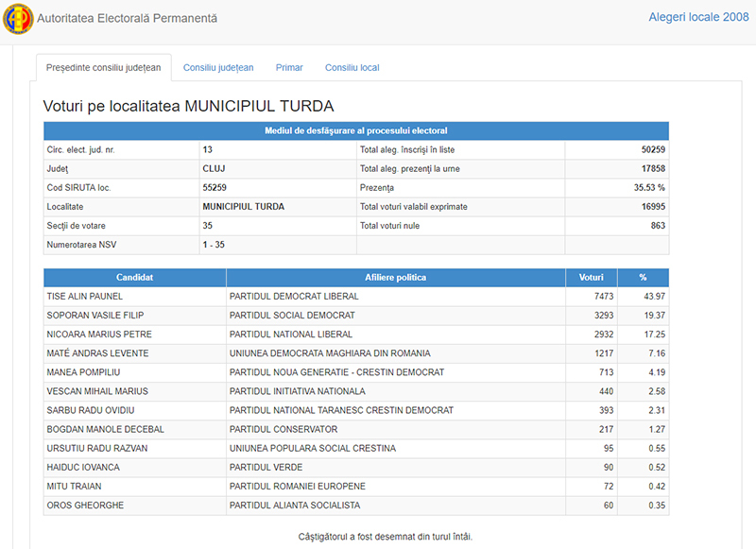The width and height of the screenshot is (756, 549).
Task: Select candidate HAIDUC IOVANCA
Action: tap(83, 468)
